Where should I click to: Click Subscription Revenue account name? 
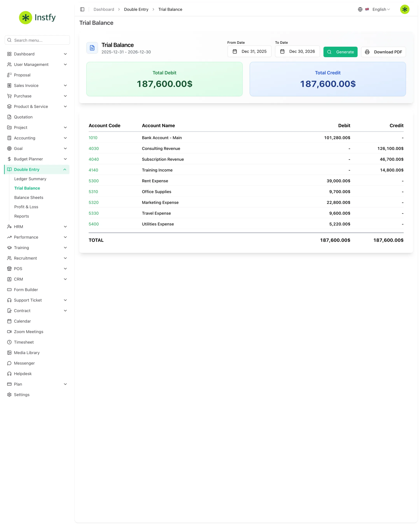[x=163, y=159]
